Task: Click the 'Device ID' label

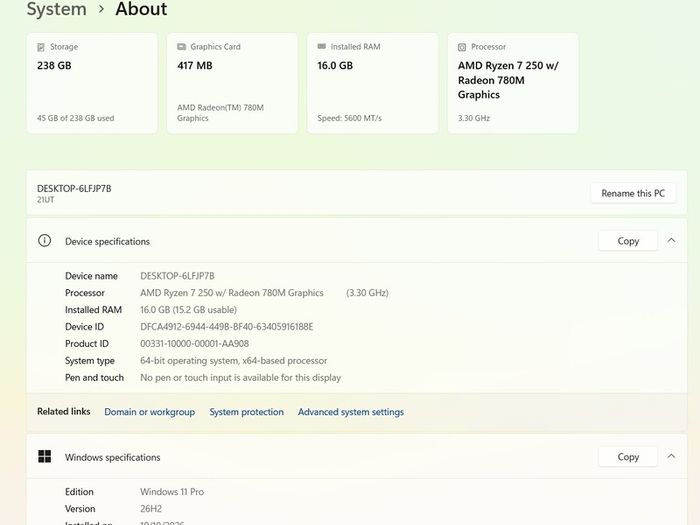Action: click(x=84, y=327)
